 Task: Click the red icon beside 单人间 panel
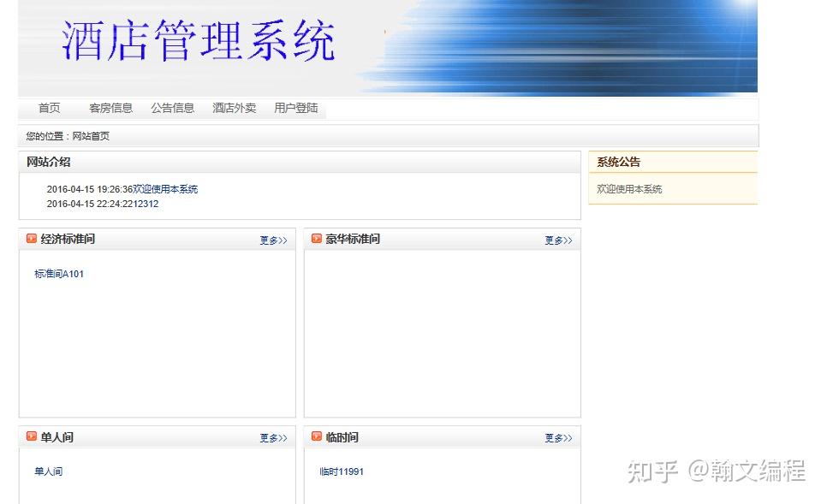tap(32, 437)
